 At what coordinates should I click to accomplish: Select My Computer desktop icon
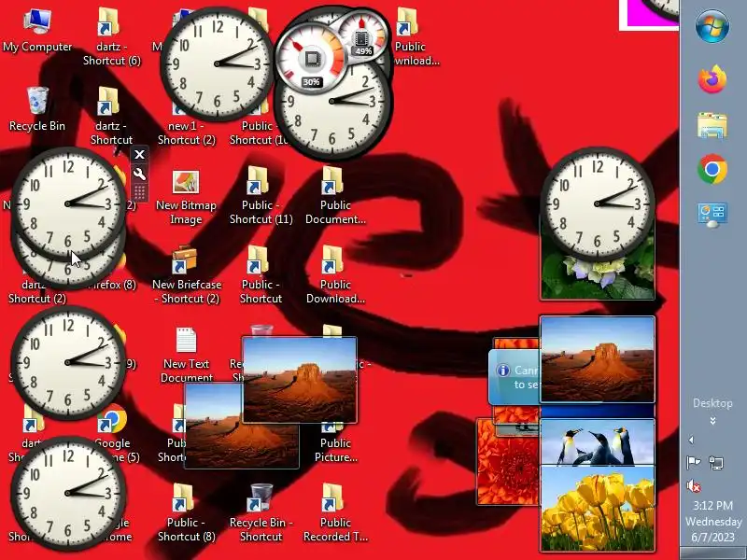[37, 31]
